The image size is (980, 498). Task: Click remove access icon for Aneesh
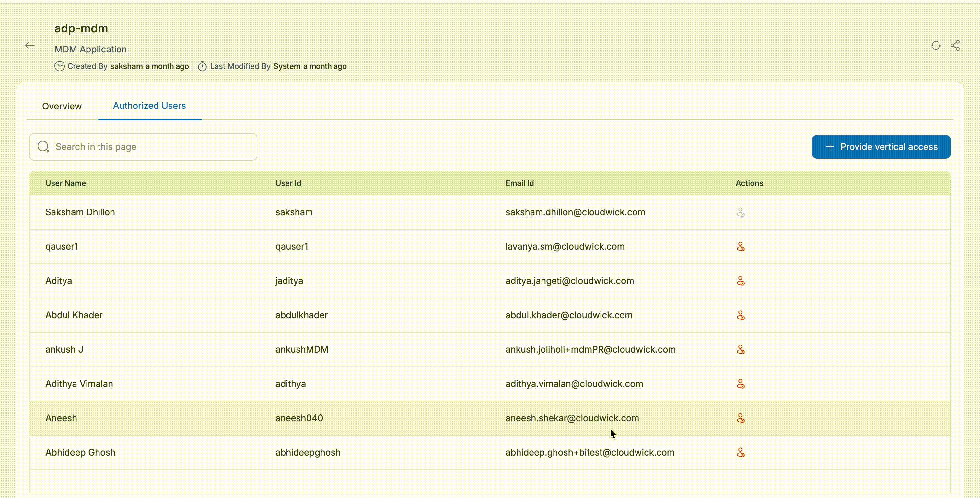coord(740,418)
